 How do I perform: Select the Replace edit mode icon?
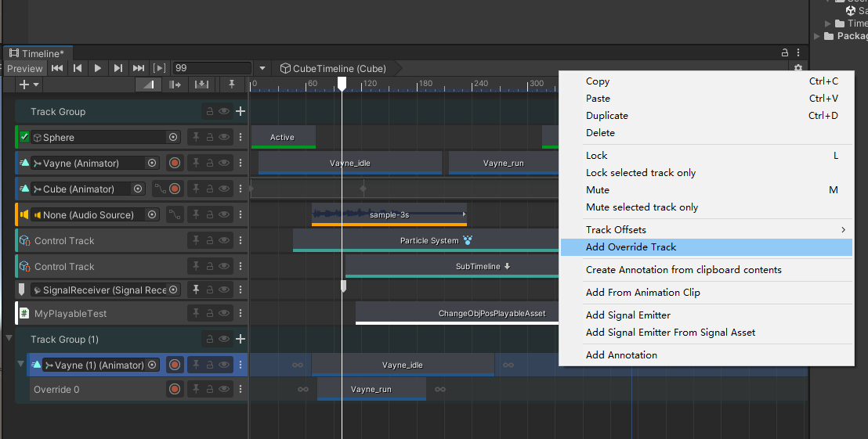[201, 85]
